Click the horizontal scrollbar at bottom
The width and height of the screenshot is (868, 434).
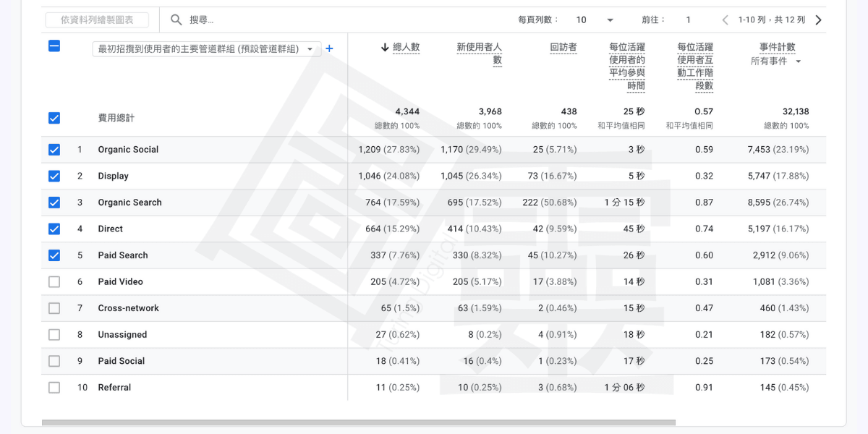click(358, 422)
